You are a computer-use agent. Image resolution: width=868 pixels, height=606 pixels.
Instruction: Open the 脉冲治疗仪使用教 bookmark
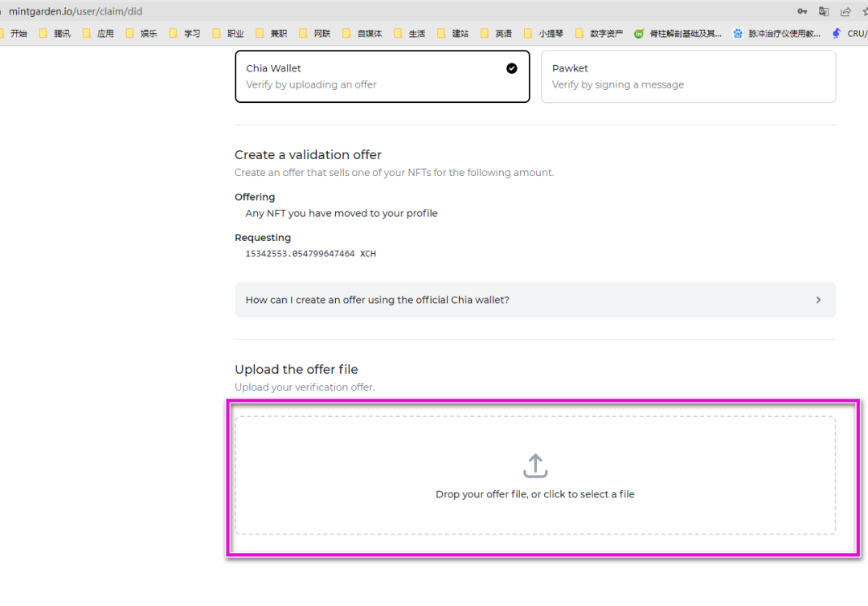777,33
